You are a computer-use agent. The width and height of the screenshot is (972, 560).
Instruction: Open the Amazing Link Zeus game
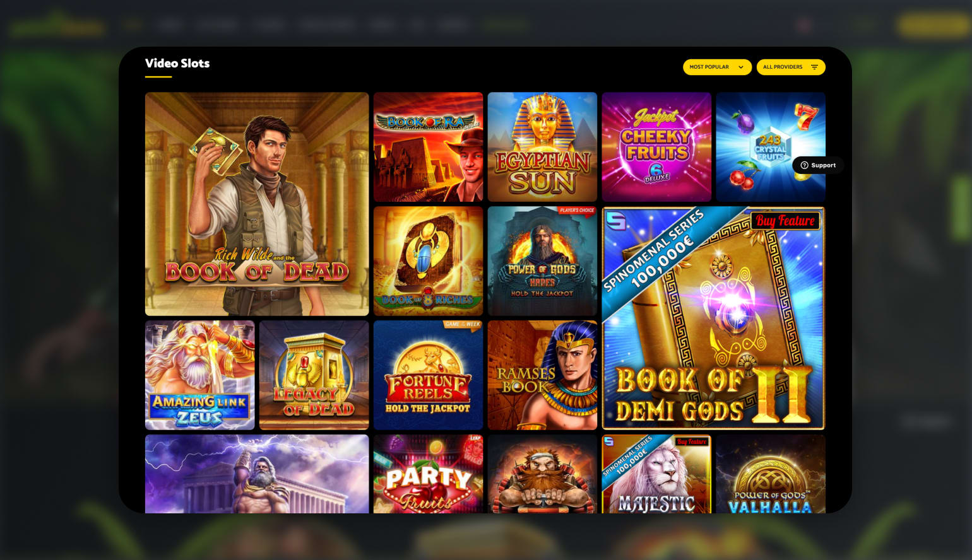199,375
